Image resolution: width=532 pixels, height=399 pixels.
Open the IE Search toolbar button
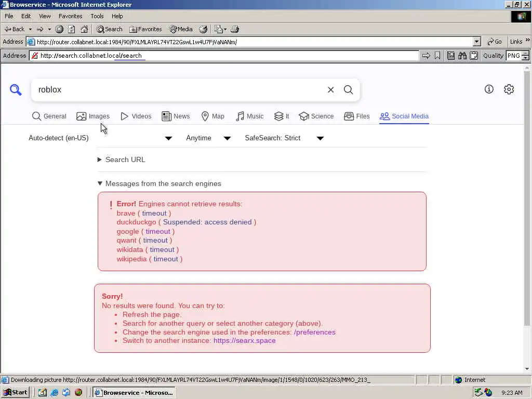(109, 29)
